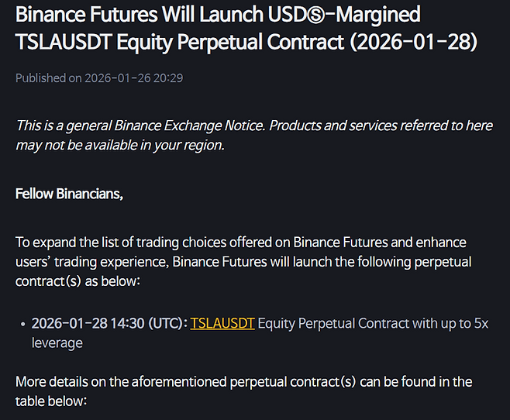Click the "(2026-01-28)" date in the headline
This screenshot has width=510, height=420.
[415, 43]
